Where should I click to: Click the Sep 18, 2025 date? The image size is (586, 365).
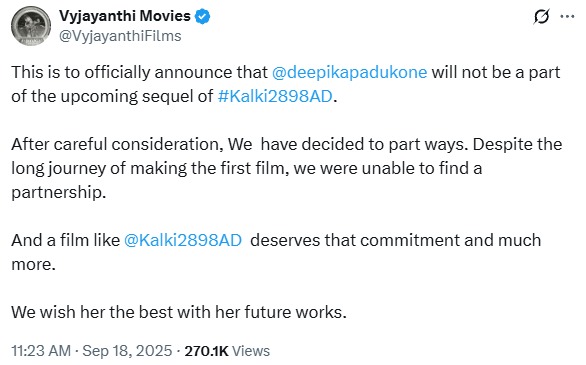(127, 351)
